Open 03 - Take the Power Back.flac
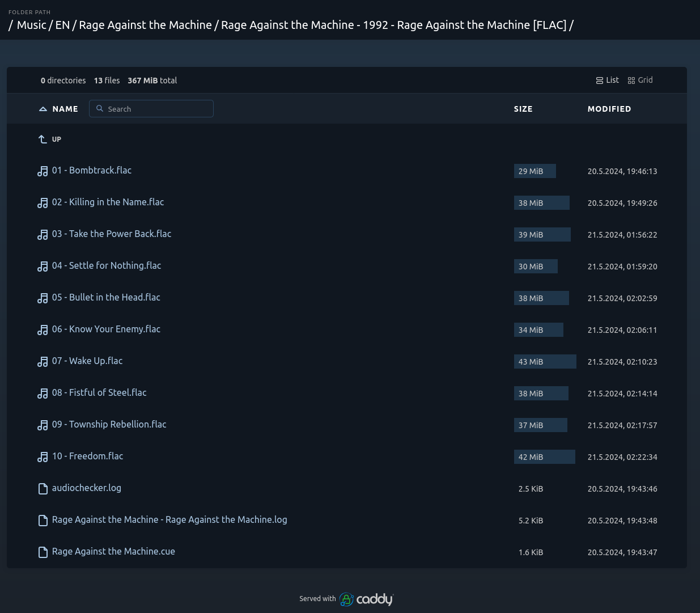This screenshot has width=700, height=613. coord(112,234)
